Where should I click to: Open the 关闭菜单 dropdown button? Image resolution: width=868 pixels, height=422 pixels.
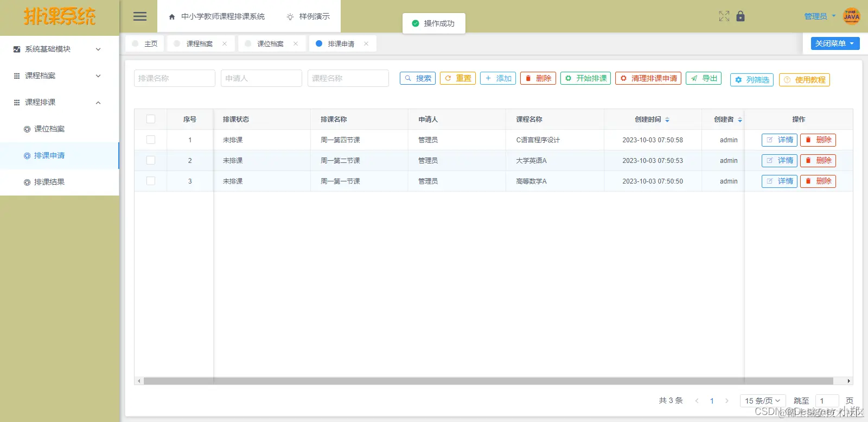click(835, 43)
